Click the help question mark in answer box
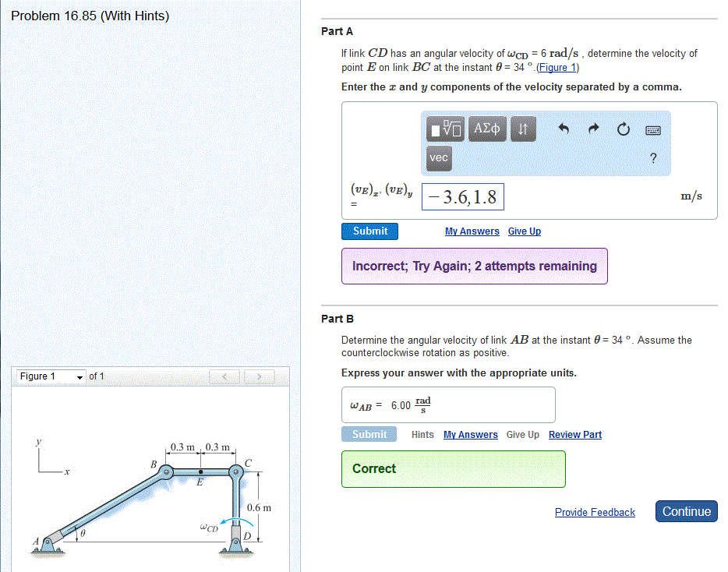728x572 pixels. tap(653, 158)
